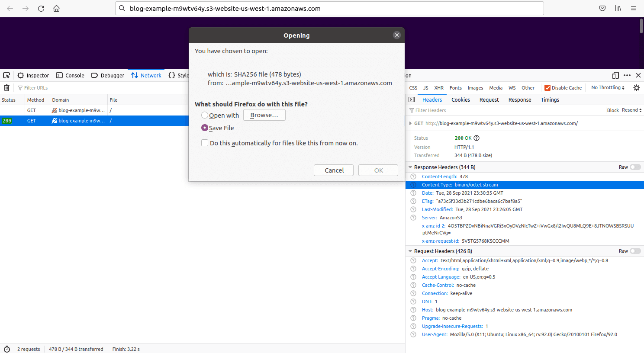This screenshot has width=644, height=353.
Task: Click the Block button
Action: point(613,110)
